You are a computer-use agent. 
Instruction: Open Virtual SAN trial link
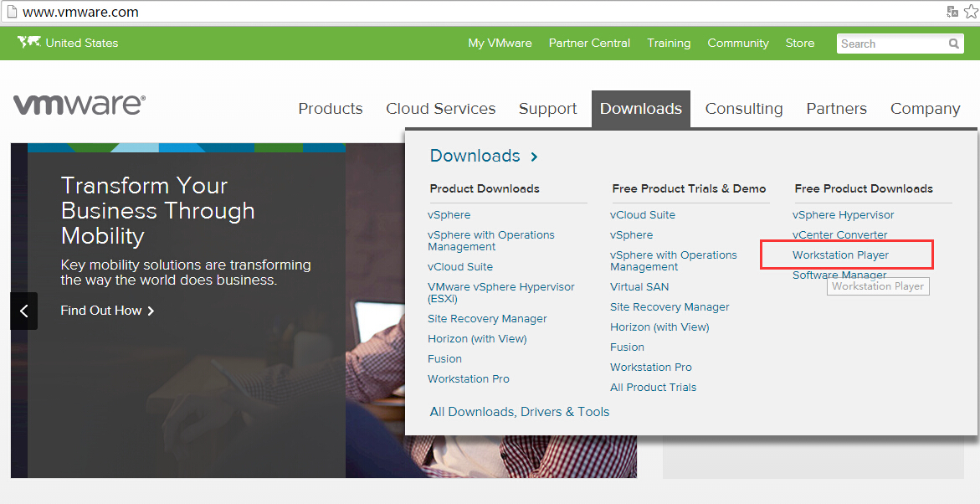(639, 287)
